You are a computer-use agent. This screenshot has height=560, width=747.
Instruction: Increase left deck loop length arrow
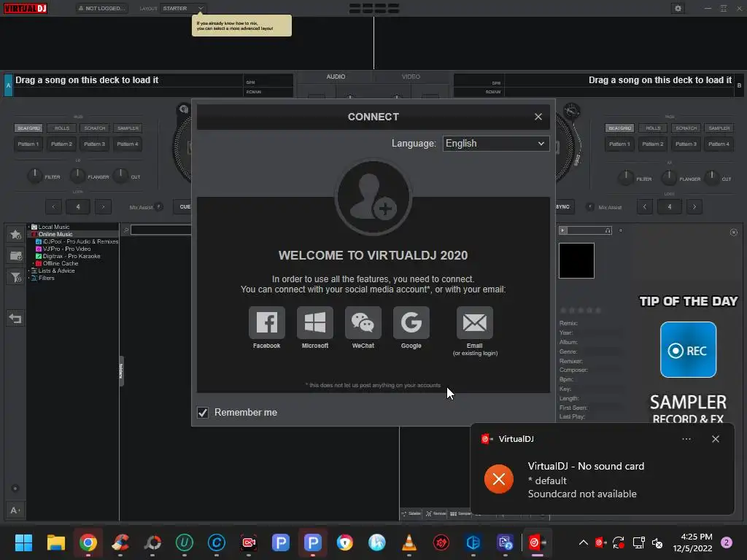(x=103, y=206)
